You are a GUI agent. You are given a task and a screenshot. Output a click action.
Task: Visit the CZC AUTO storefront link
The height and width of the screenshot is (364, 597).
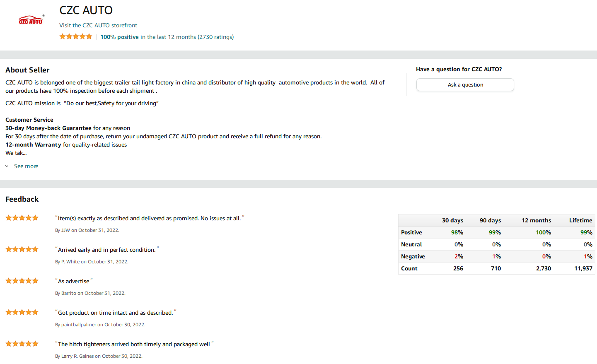click(x=98, y=25)
